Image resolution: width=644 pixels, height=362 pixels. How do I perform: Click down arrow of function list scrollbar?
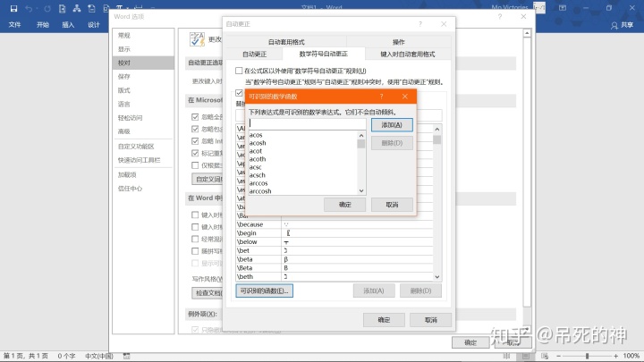coord(361,191)
